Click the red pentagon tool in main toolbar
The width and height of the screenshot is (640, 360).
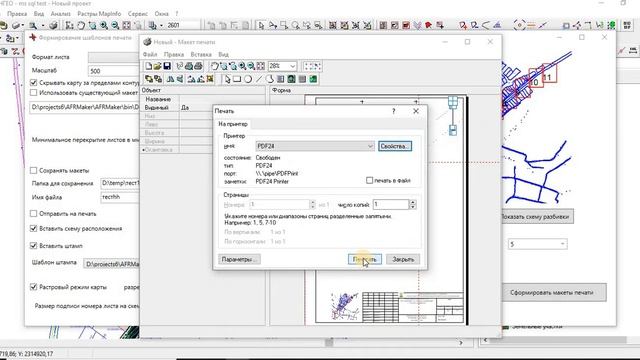coord(428,25)
